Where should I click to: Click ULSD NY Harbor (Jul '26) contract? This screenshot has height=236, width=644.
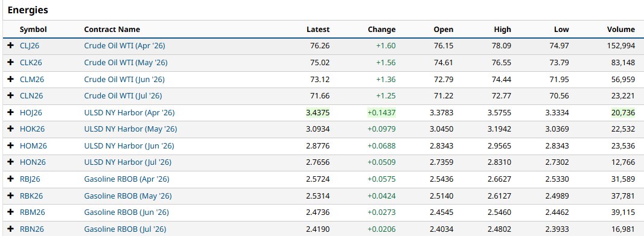pos(128,162)
